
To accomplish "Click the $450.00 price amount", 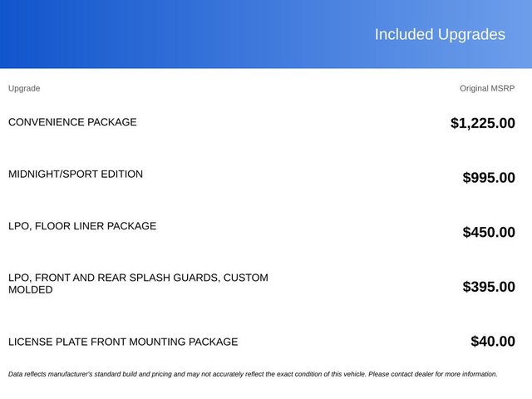I will tap(489, 232).
